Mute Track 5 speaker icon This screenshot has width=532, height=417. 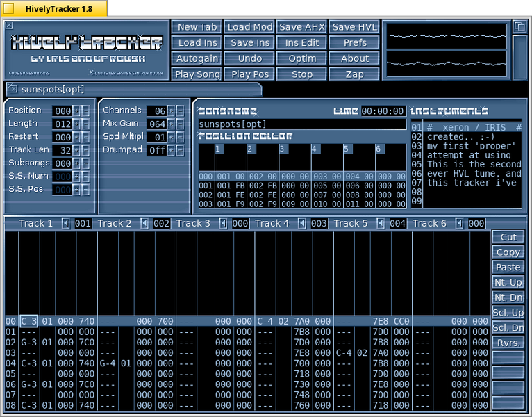coord(381,223)
